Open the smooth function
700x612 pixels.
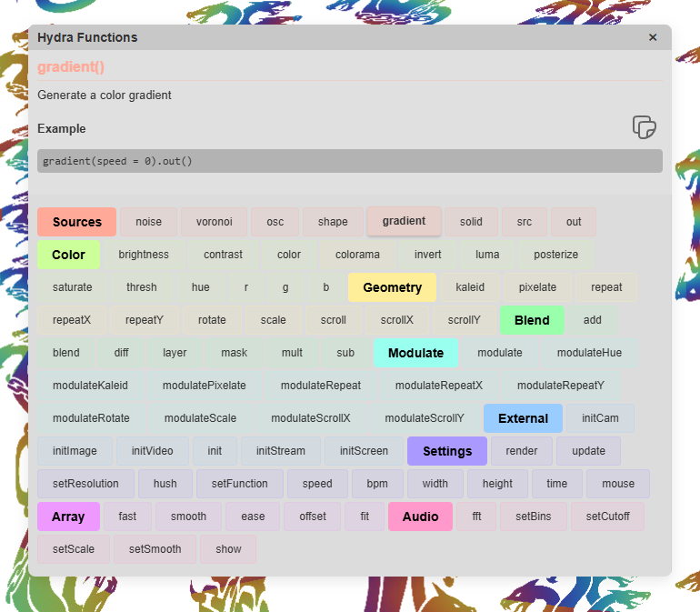[188, 517]
